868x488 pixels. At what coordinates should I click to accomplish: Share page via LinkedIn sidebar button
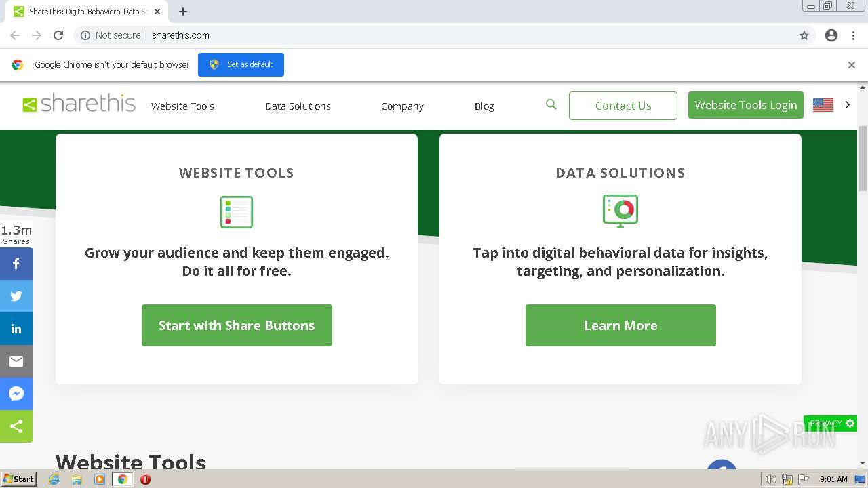(16, 329)
